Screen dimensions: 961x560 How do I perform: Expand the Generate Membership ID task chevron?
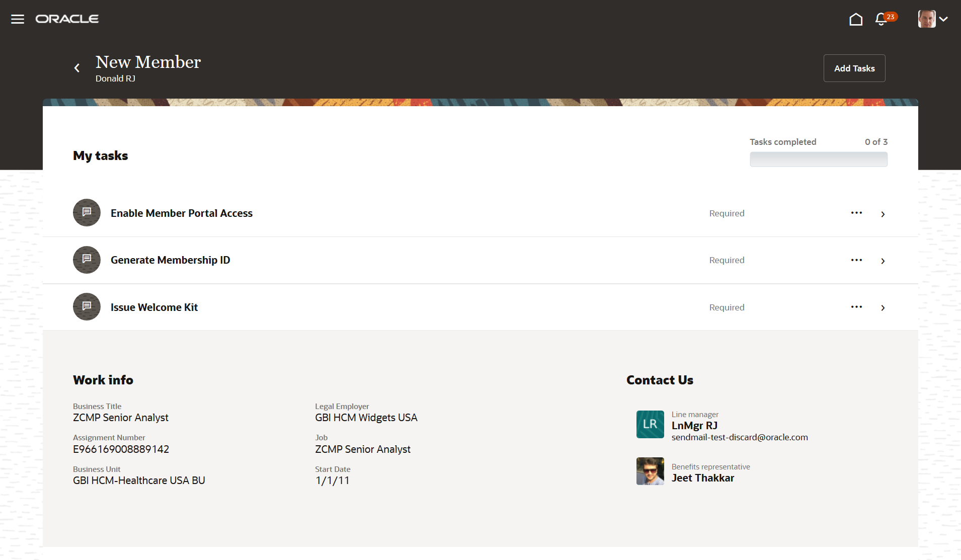point(883,261)
